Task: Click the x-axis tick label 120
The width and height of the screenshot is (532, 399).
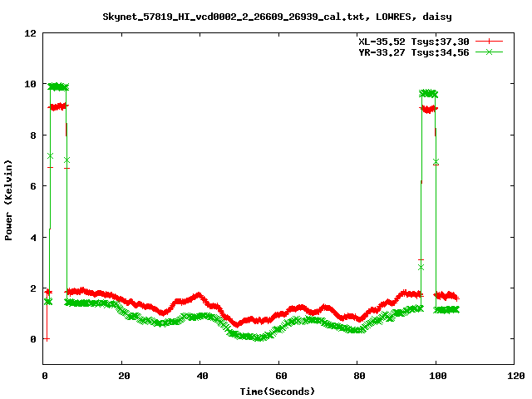Action: (x=516, y=376)
